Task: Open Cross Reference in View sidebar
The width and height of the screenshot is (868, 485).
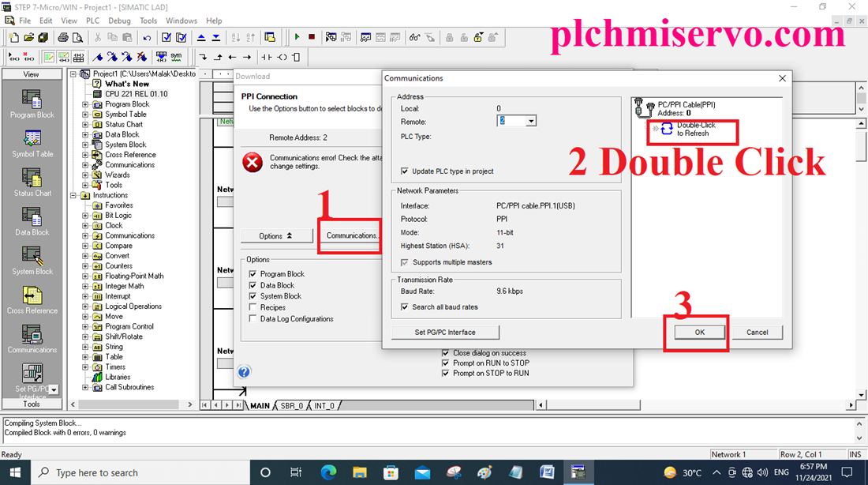Action: 32,300
